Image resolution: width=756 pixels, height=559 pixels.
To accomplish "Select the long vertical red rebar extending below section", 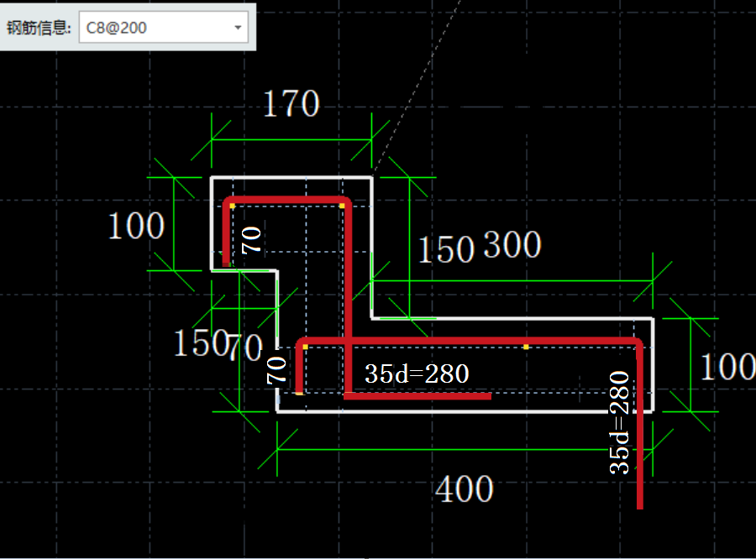I will click(x=640, y=424).
